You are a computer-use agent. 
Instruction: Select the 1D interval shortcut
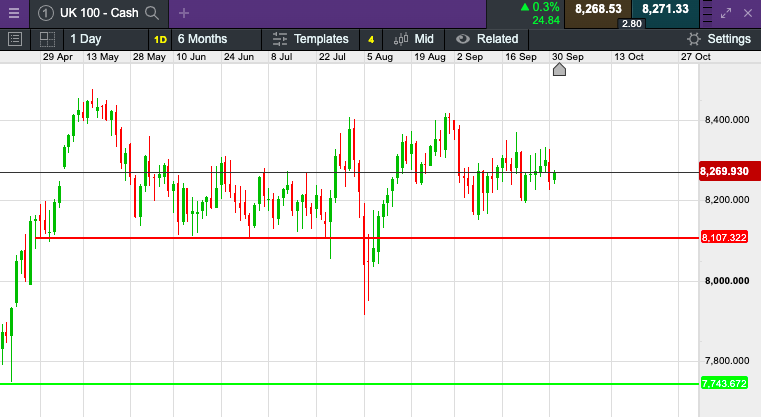click(160, 39)
